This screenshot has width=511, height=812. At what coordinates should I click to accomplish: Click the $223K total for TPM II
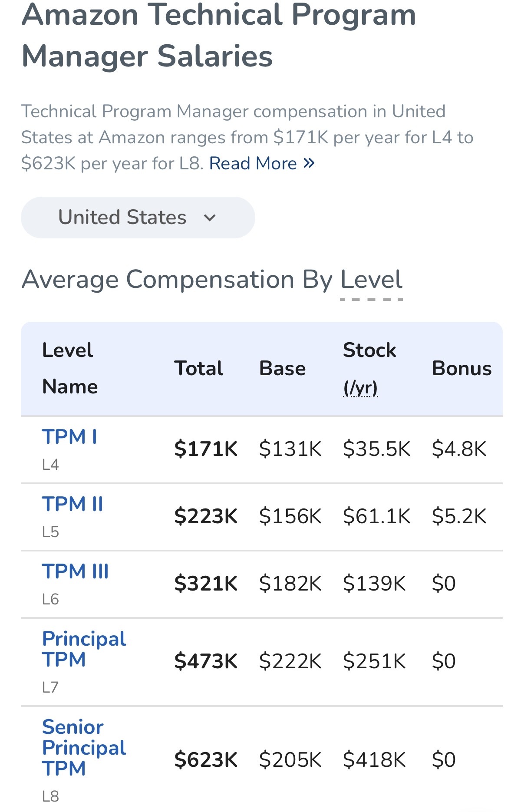(x=206, y=516)
